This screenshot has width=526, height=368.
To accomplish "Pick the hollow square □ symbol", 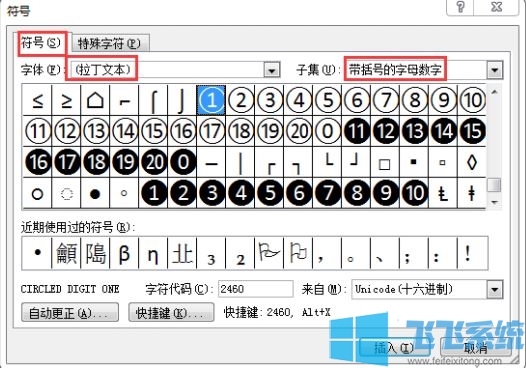I will (385, 162).
